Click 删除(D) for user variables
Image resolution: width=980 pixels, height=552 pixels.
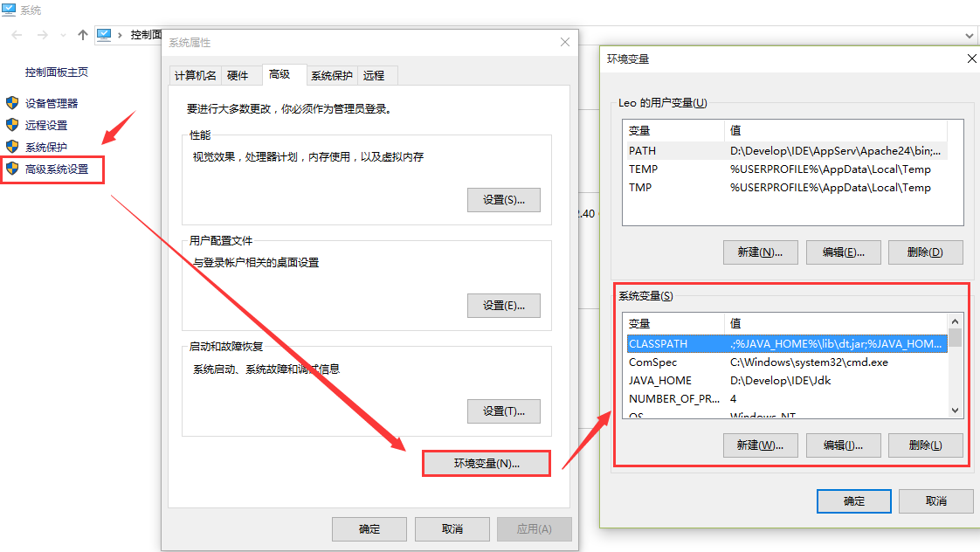[925, 252]
